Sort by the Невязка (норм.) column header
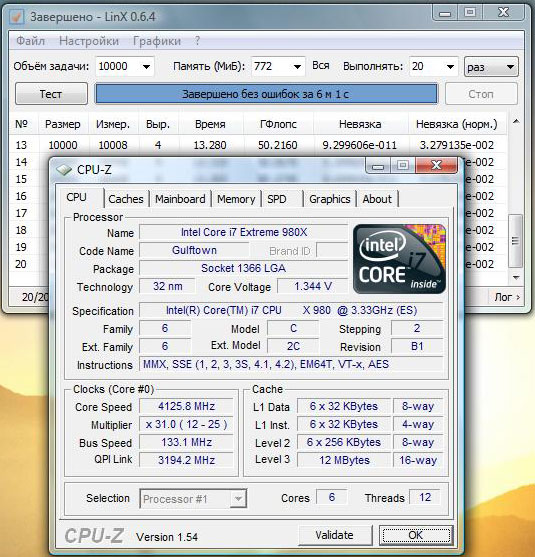The image size is (535, 557). (x=456, y=124)
